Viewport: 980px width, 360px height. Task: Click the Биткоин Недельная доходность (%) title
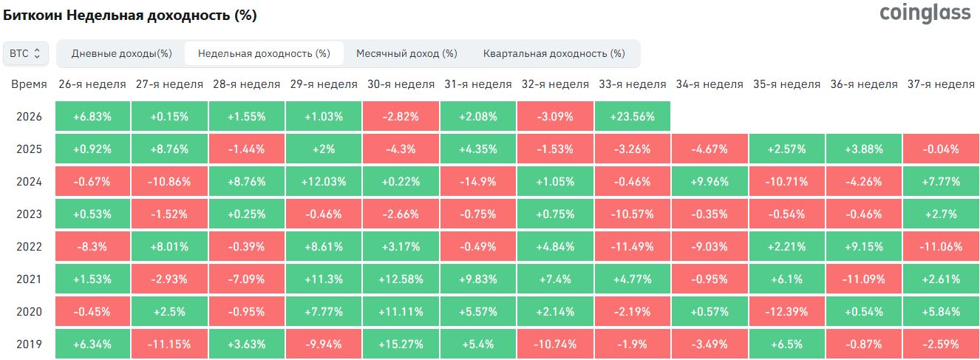[131, 16]
